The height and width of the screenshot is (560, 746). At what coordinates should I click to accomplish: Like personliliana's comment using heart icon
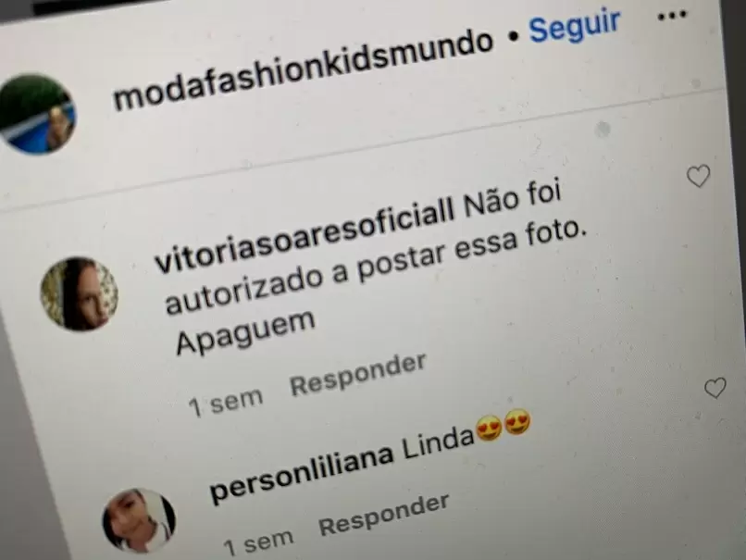click(715, 388)
